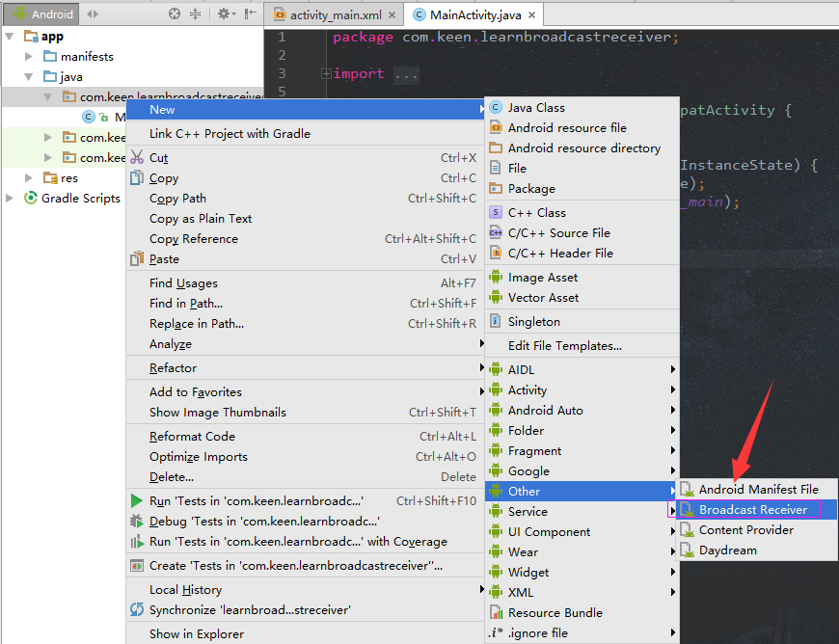Expand the res folder
Image resolution: width=839 pixels, height=644 pixels.
[x=29, y=177]
